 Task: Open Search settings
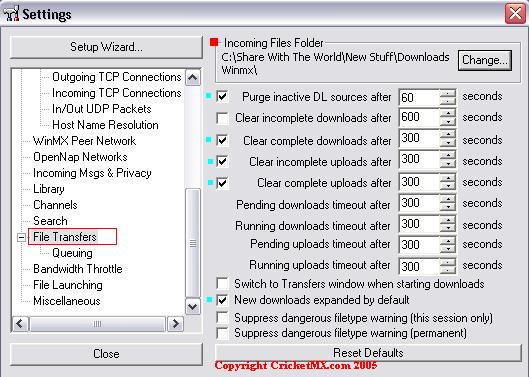point(50,221)
